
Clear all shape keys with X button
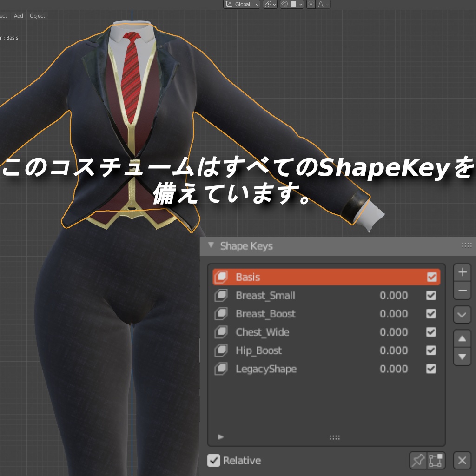463,460
